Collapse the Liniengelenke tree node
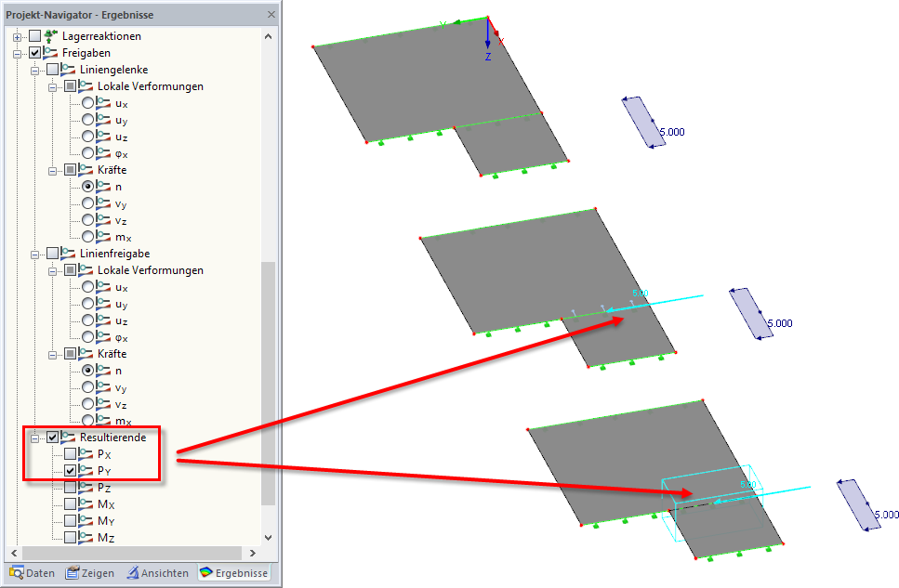This screenshot has height=588, width=899. coord(35,71)
